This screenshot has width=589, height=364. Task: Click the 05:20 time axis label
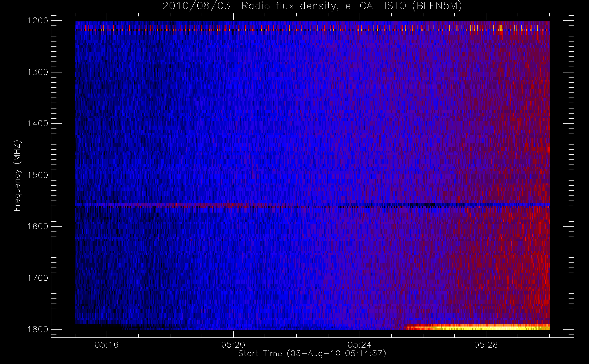click(233, 345)
